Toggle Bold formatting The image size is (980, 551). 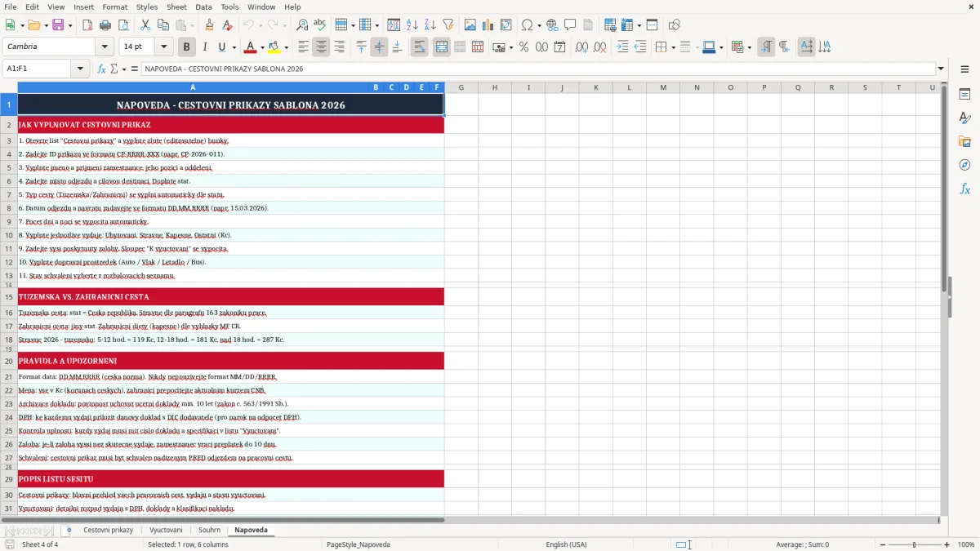coord(186,47)
